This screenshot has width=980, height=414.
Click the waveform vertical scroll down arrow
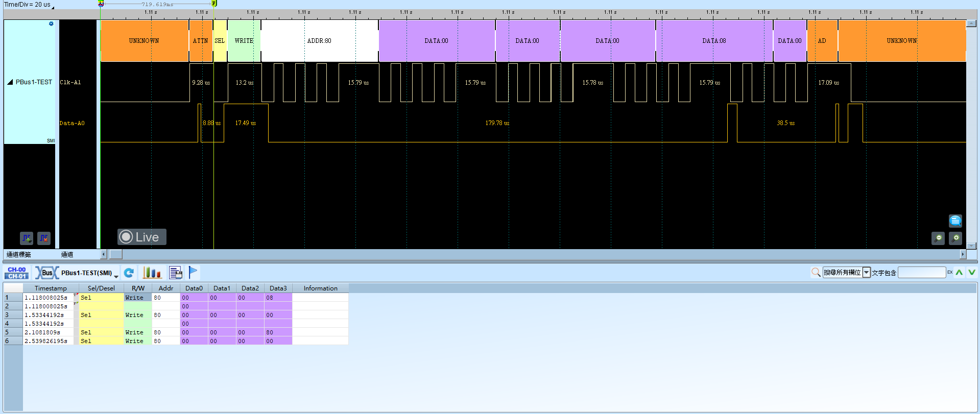tap(971, 246)
